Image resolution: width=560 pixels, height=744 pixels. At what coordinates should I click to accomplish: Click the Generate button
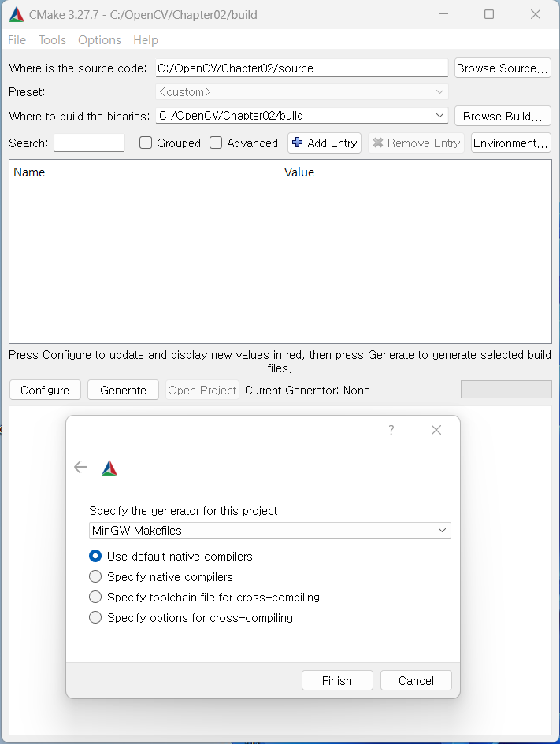pos(124,390)
